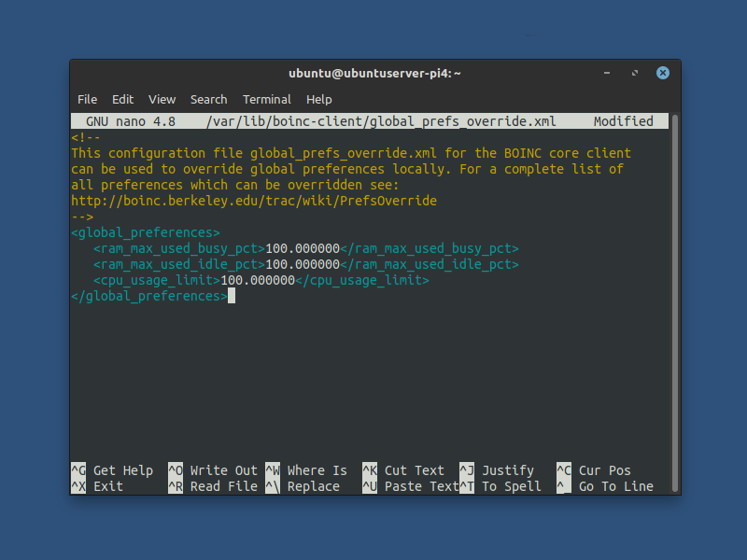Viewport: 747px width, 560px height.
Task: Open the Help menu
Action: pos(318,100)
